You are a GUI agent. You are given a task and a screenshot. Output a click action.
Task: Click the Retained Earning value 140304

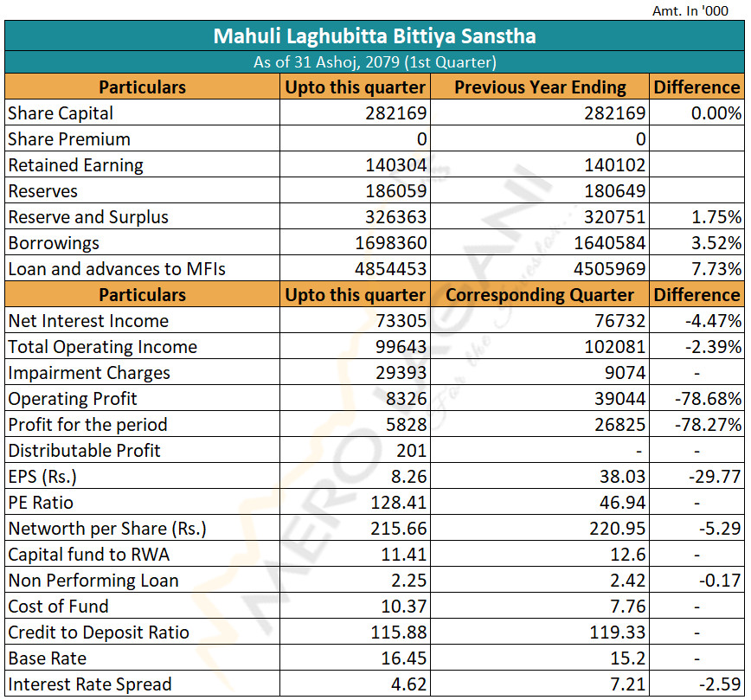pos(395,165)
